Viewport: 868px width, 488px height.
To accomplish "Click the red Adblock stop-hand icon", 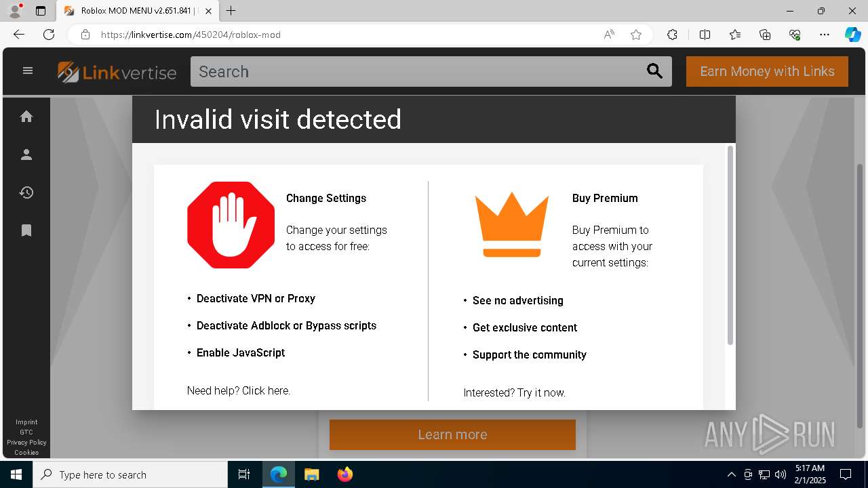I will tap(231, 224).
